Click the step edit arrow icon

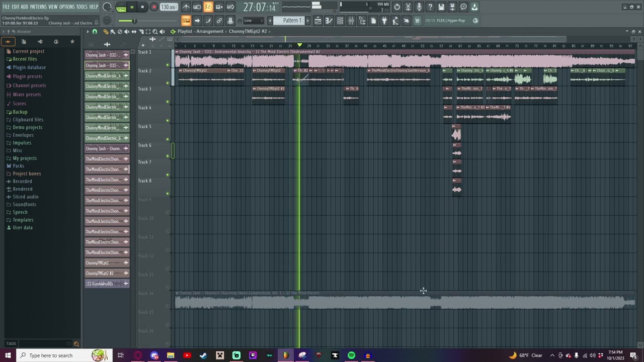click(197, 21)
